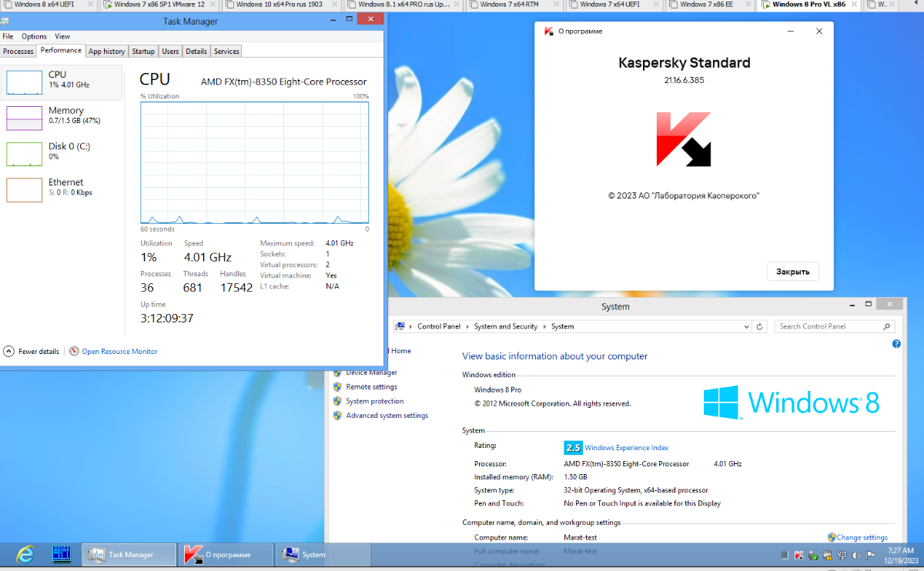Click Control Panel in the breadcrumb path

click(439, 326)
